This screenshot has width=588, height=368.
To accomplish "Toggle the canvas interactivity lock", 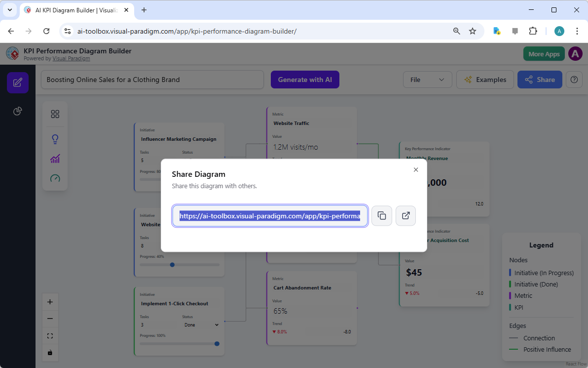I will click(x=50, y=353).
